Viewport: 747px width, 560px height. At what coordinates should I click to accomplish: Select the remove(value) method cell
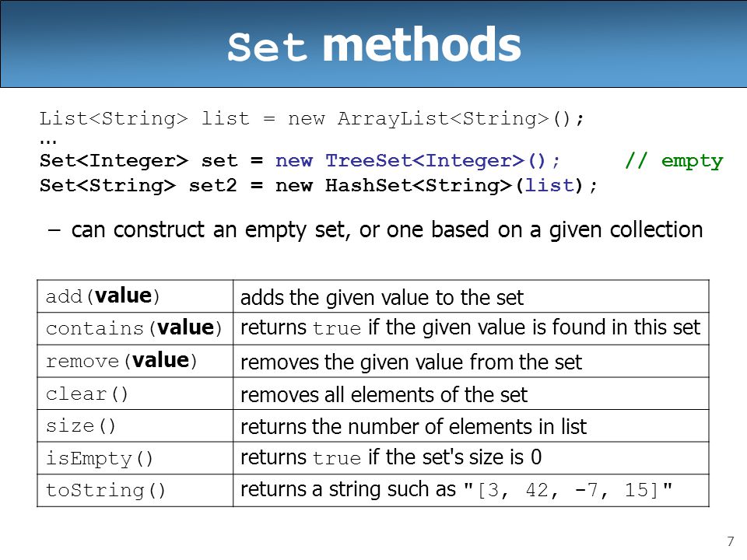tap(135, 361)
